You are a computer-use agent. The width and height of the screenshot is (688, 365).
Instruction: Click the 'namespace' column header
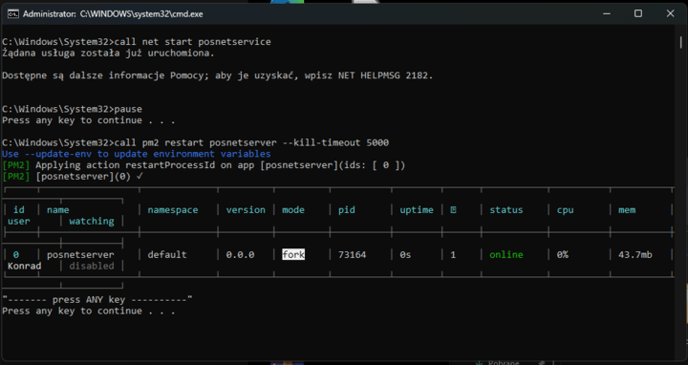click(173, 210)
